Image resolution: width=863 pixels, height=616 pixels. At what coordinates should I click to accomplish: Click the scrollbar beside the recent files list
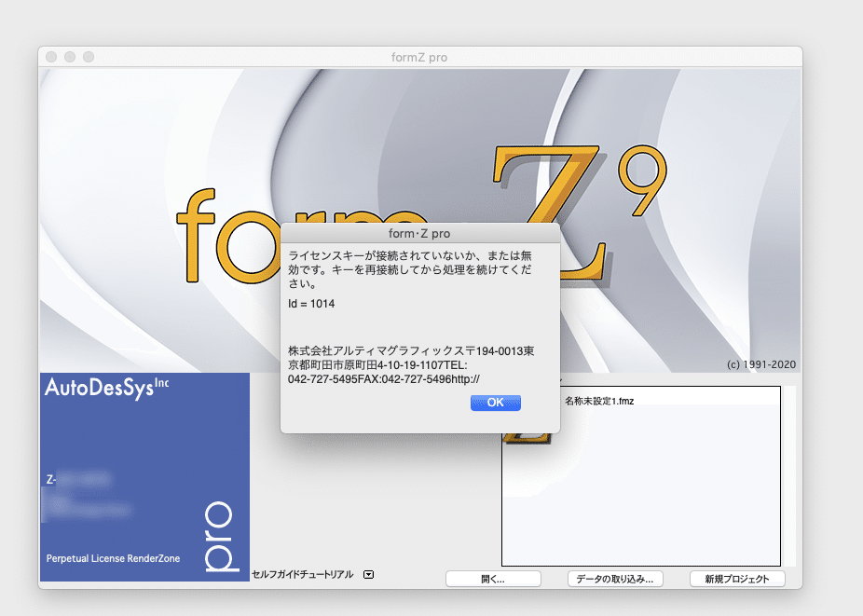coord(789,475)
